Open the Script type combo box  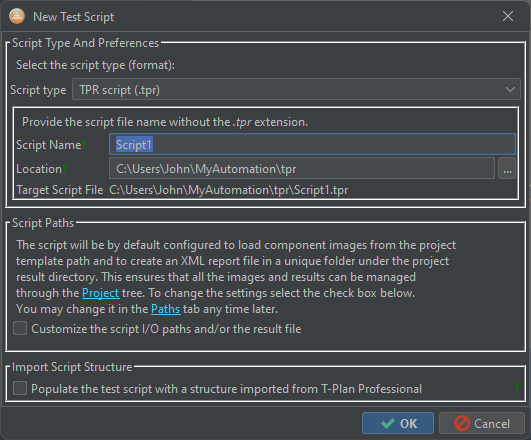pyautogui.click(x=296, y=89)
